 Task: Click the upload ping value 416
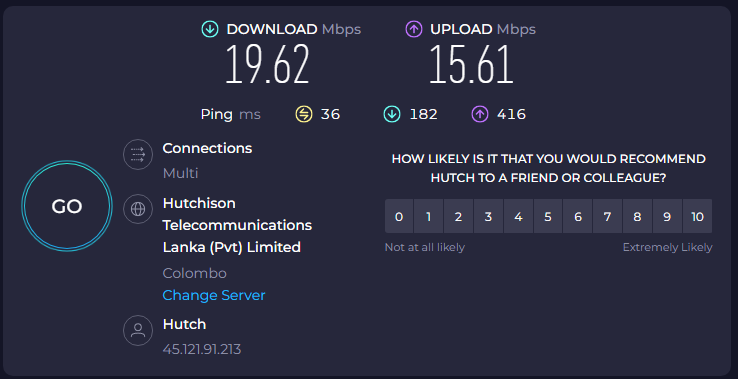(511, 114)
